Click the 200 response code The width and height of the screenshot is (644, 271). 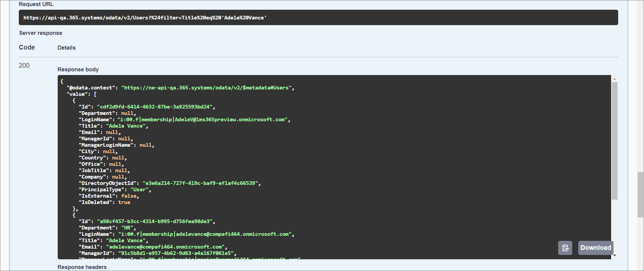point(24,66)
